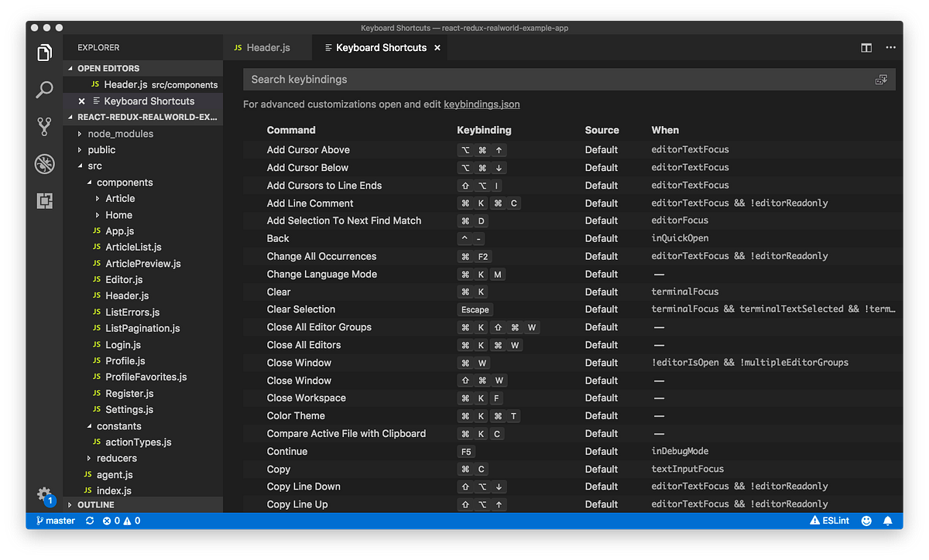Split the editor using the split icon
This screenshot has width=929, height=560.
(866, 47)
